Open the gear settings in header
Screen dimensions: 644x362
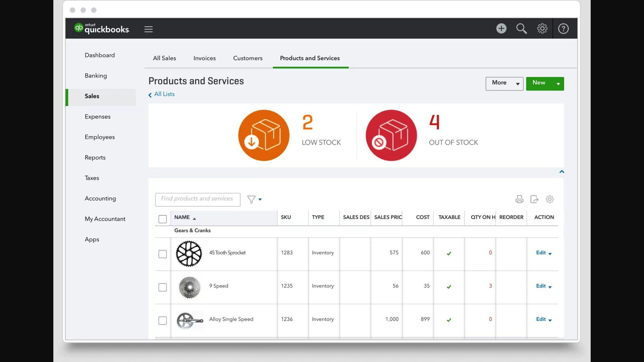pyautogui.click(x=542, y=29)
